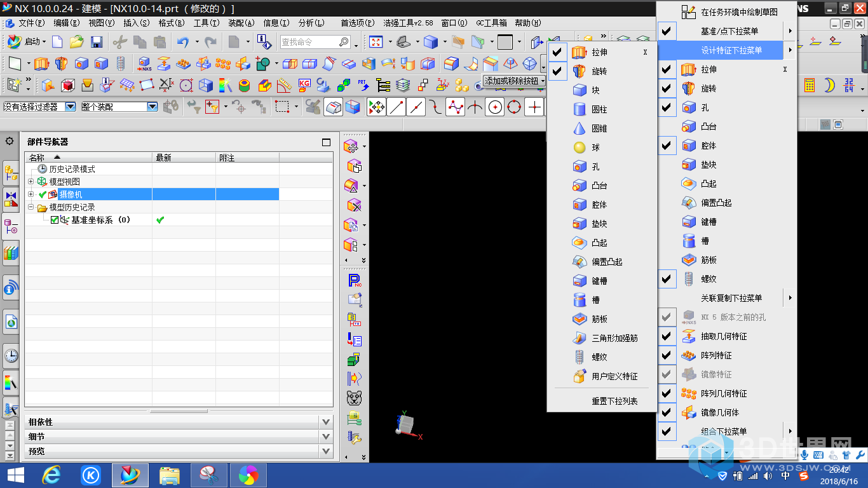Image resolution: width=868 pixels, height=488 pixels.
Task: Click the measure distance ruler icon
Action: point(284,85)
